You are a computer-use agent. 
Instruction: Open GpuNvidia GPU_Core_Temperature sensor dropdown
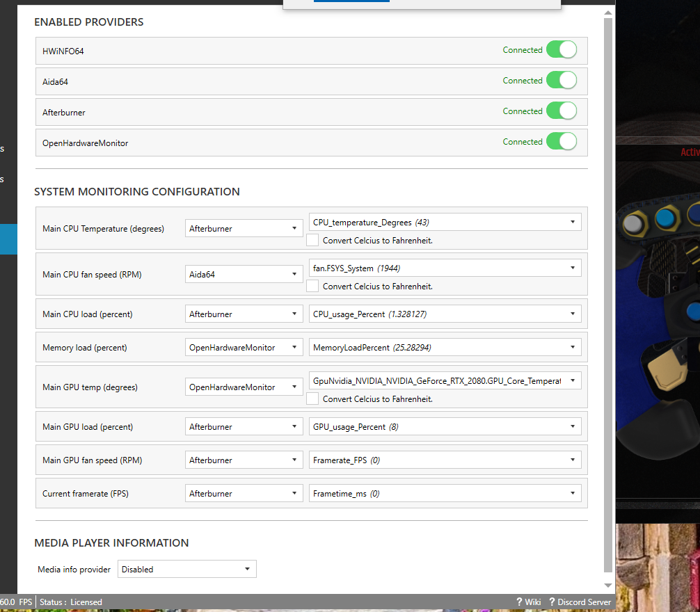coord(445,380)
